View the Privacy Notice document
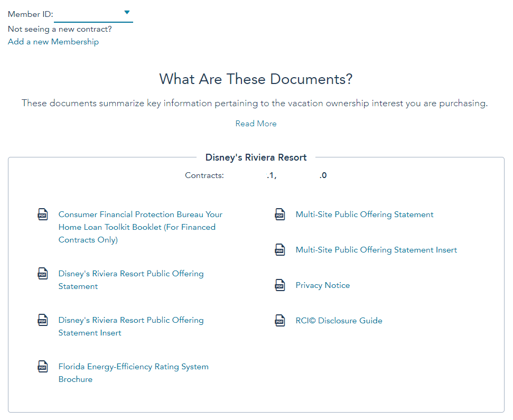Screen dimensions: 513x420 pyautogui.click(x=322, y=285)
